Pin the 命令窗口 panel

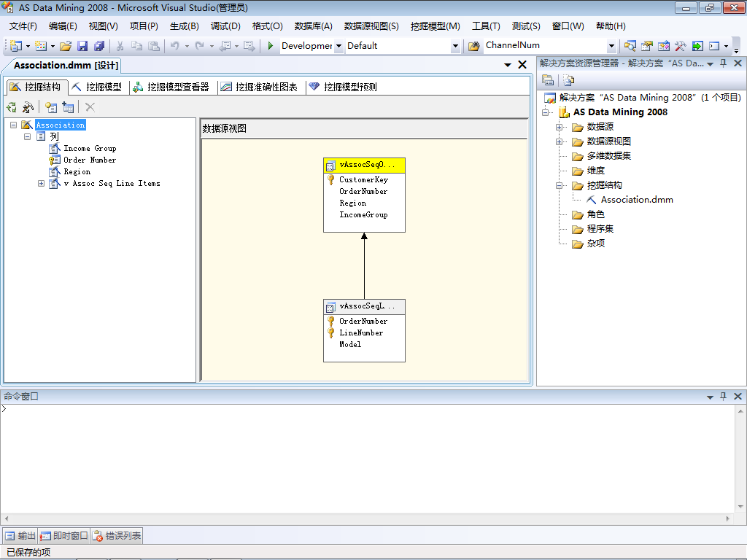click(723, 396)
